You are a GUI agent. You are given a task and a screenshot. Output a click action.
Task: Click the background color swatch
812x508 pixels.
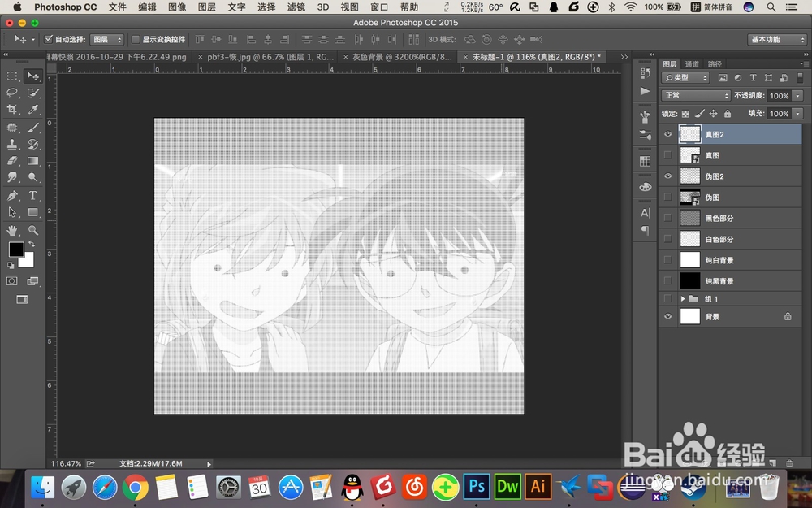tap(28, 261)
